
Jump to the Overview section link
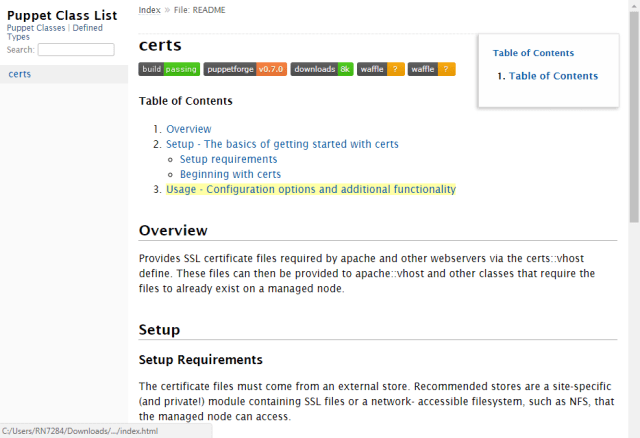[x=189, y=129]
